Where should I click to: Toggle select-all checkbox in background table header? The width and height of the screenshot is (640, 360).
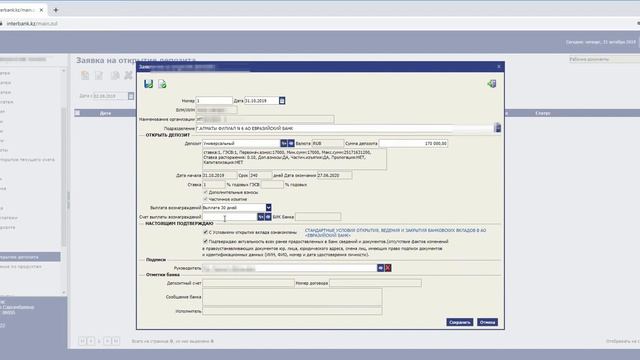(78, 113)
